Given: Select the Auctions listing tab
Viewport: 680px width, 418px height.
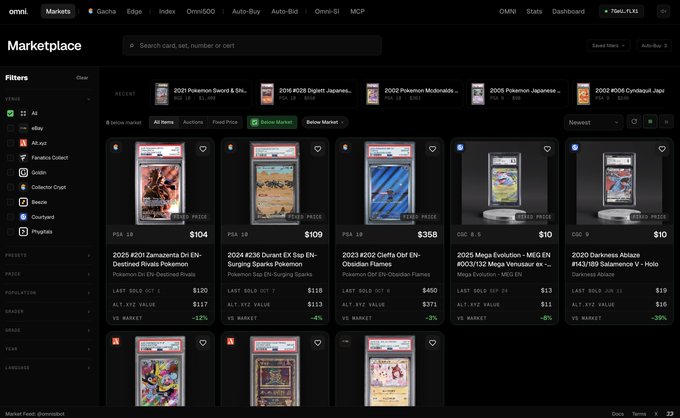Looking at the screenshot, I should pyautogui.click(x=193, y=122).
